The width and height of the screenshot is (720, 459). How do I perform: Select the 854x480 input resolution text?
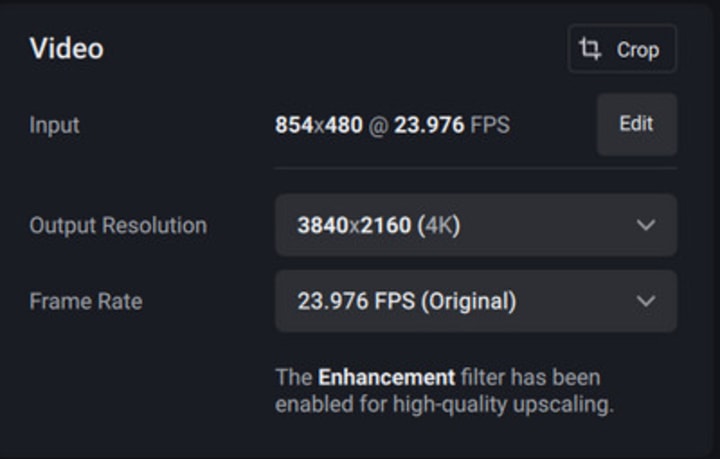[318, 126]
